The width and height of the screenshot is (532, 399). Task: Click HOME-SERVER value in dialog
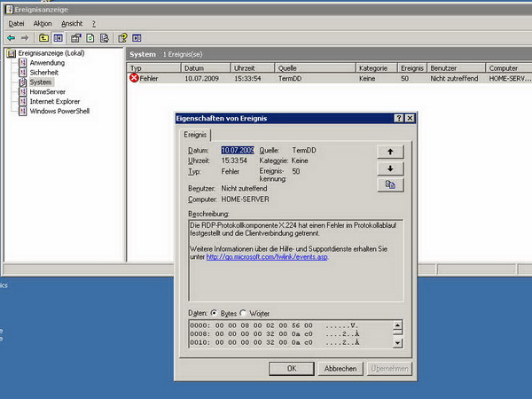[x=245, y=199]
